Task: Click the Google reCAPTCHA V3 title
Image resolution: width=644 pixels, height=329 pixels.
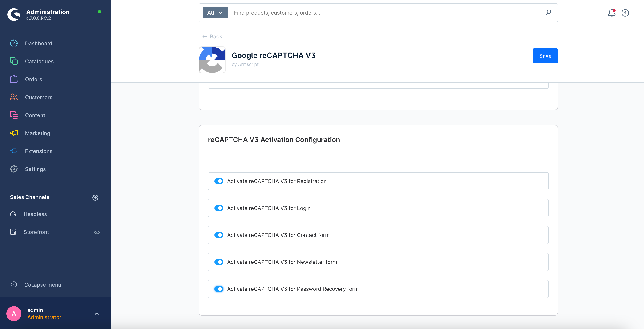Action: [x=274, y=55]
